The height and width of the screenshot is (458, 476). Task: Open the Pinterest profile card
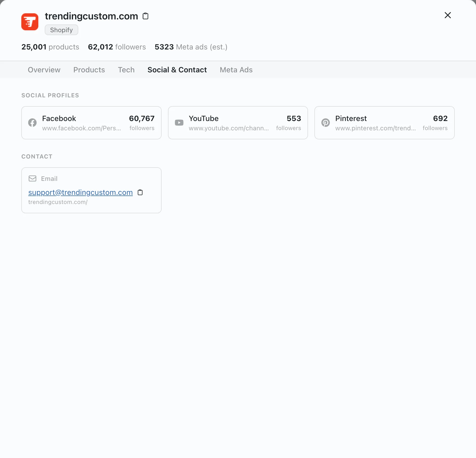click(384, 123)
